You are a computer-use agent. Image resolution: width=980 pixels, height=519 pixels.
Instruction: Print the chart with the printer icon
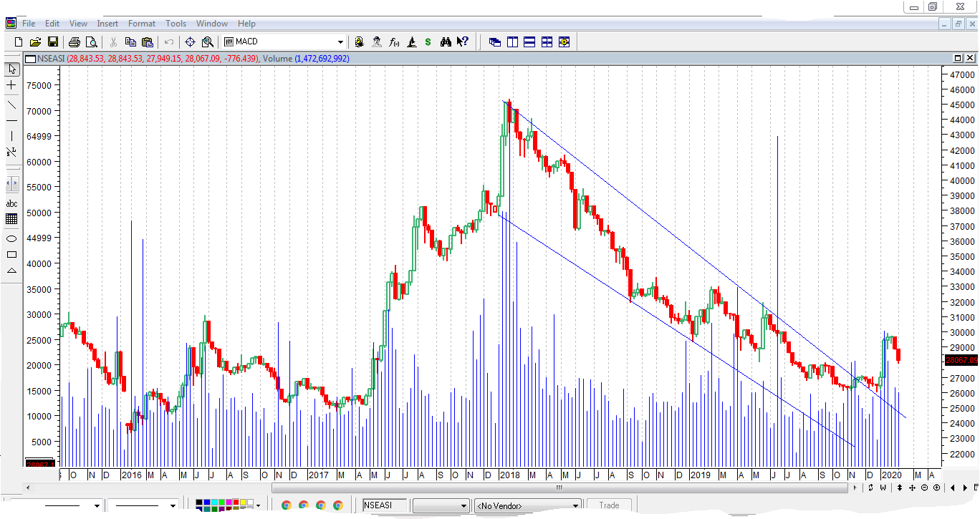tap(75, 42)
